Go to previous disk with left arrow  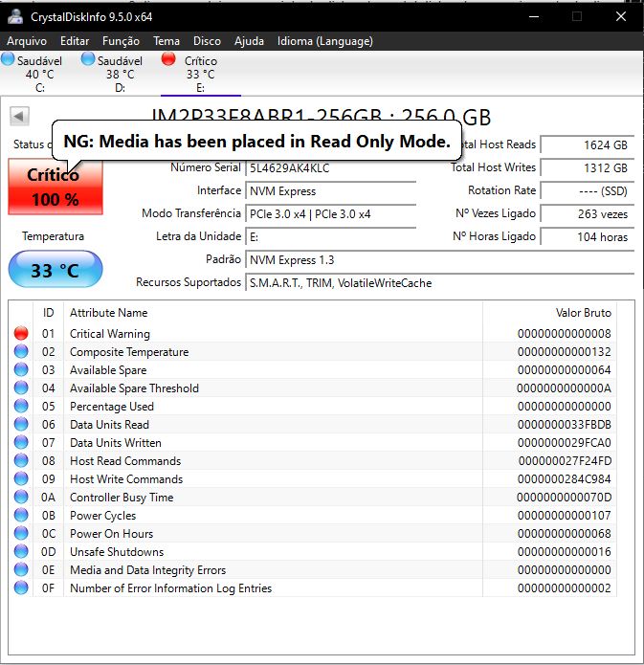19,116
